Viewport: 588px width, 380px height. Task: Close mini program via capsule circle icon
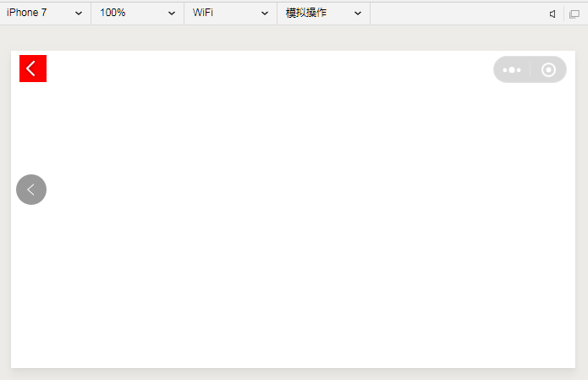pyautogui.click(x=548, y=69)
